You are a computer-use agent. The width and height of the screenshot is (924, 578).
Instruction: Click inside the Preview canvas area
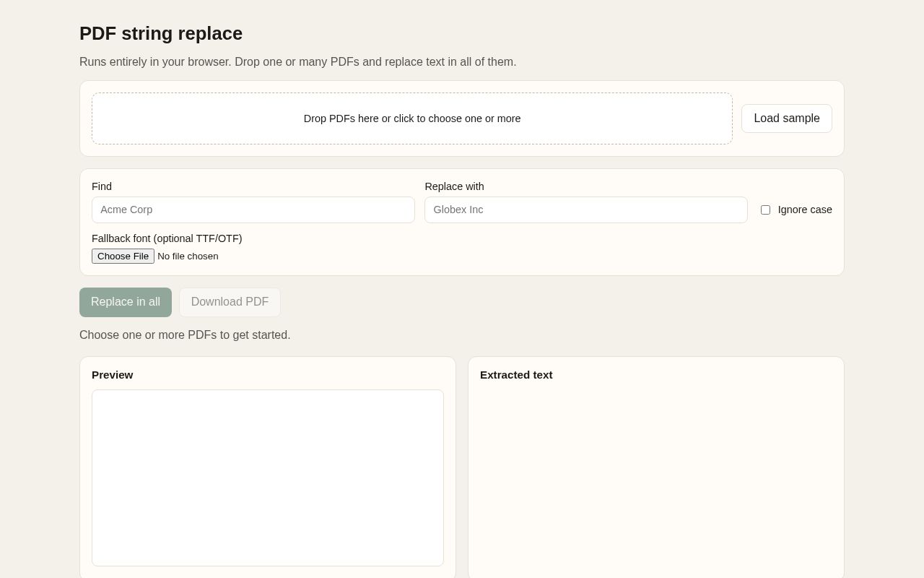[268, 478]
